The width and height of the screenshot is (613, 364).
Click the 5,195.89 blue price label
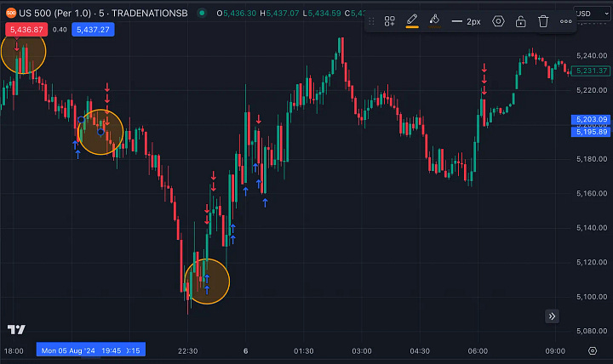click(591, 132)
